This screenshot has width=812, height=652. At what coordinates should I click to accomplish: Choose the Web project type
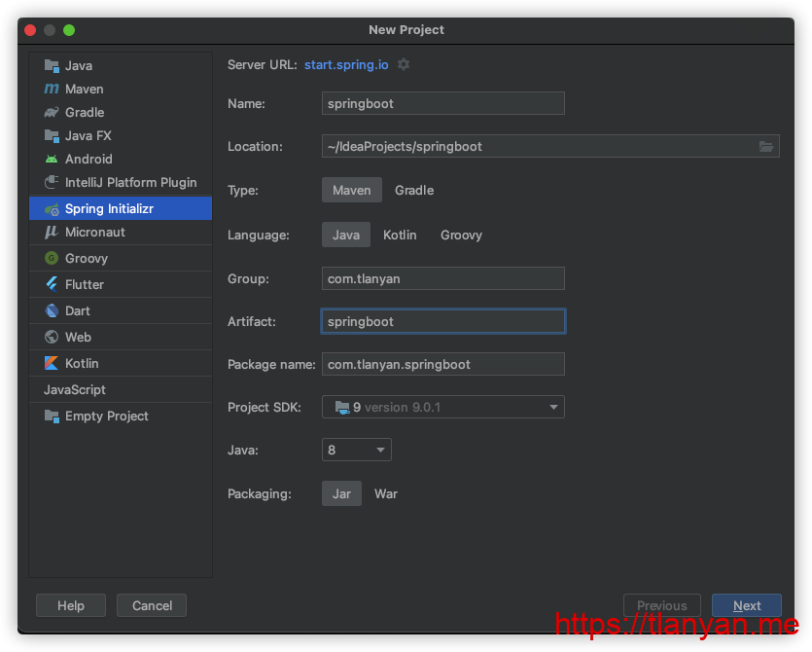[x=78, y=337]
